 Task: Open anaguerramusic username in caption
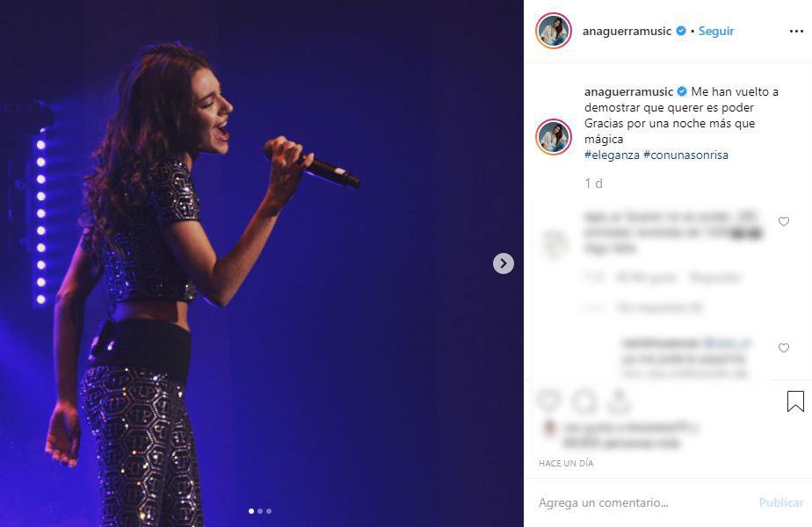(628, 91)
